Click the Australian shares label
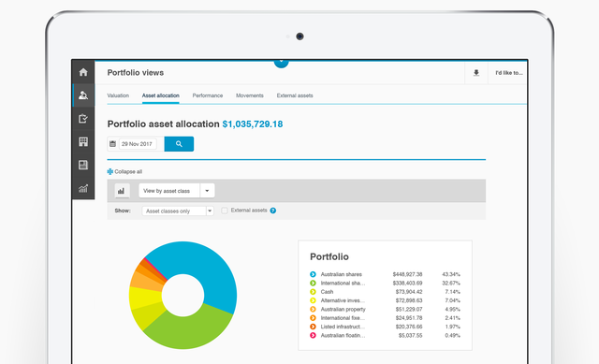This screenshot has width=599, height=364. [341, 274]
